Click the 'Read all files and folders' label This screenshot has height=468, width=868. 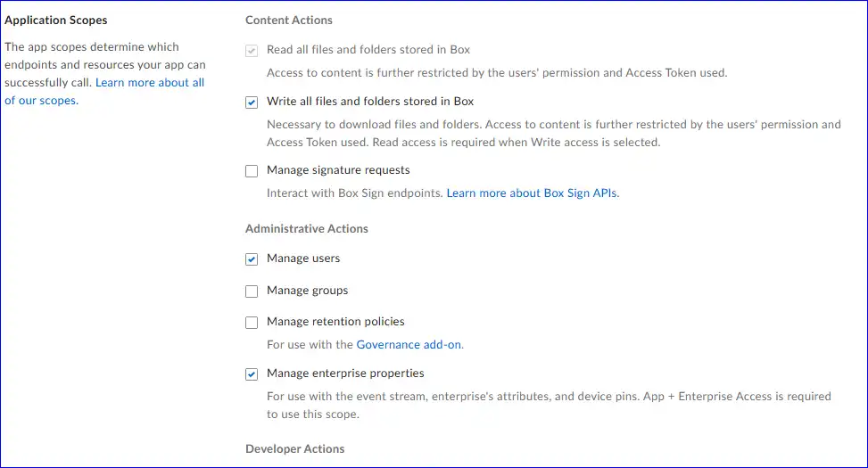tap(368, 50)
